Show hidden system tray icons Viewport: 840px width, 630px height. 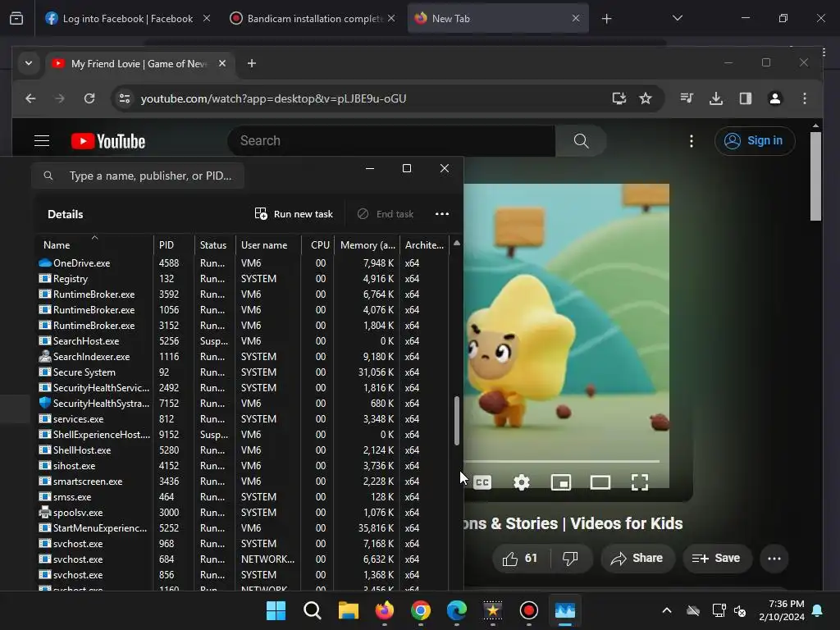pyautogui.click(x=666, y=610)
